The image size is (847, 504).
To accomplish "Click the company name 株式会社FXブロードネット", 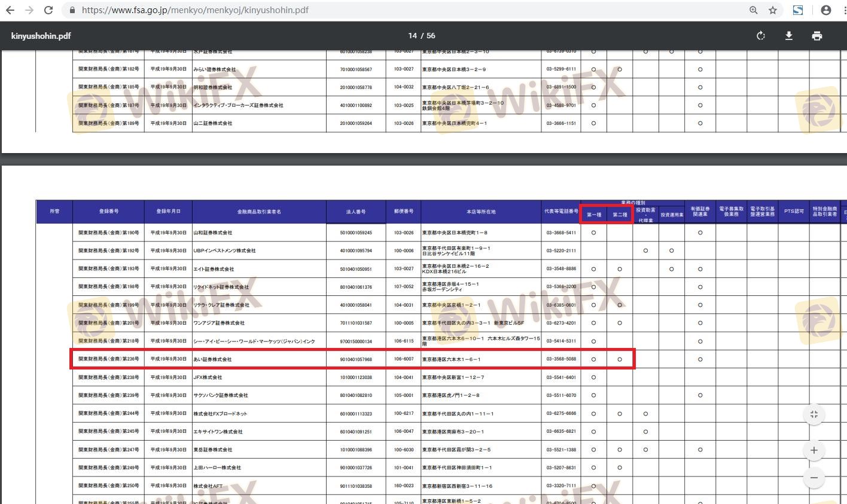I will (220, 414).
